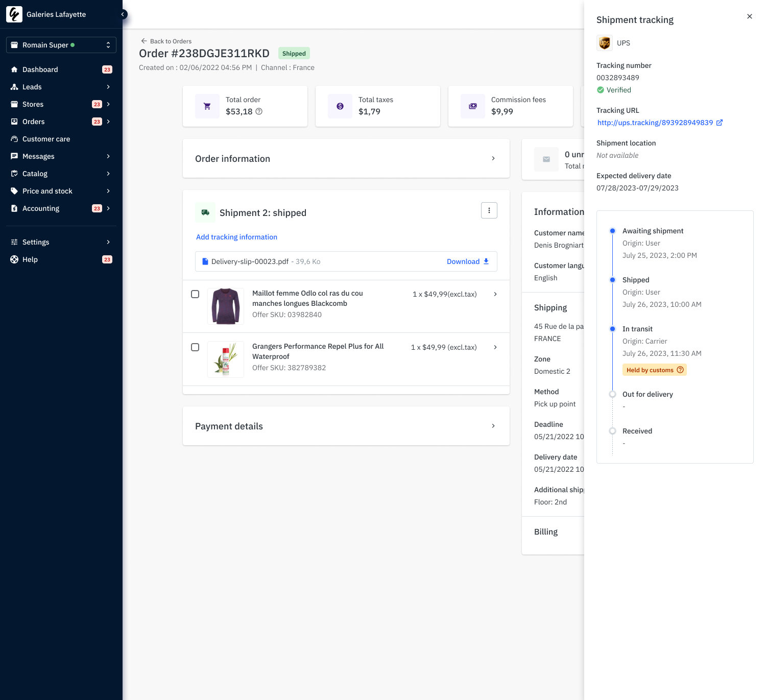Viewport: 766px width, 700px height.
Task: Go Back to Orders
Action: (166, 41)
